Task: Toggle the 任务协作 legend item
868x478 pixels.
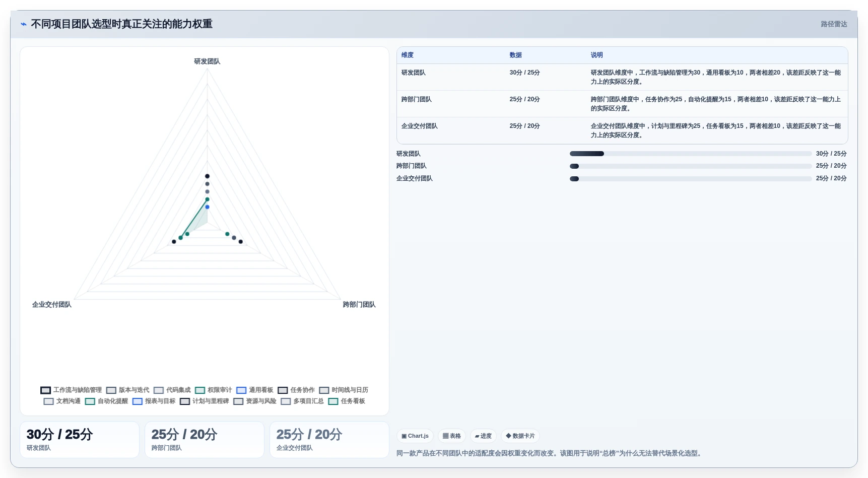Action: tap(296, 390)
